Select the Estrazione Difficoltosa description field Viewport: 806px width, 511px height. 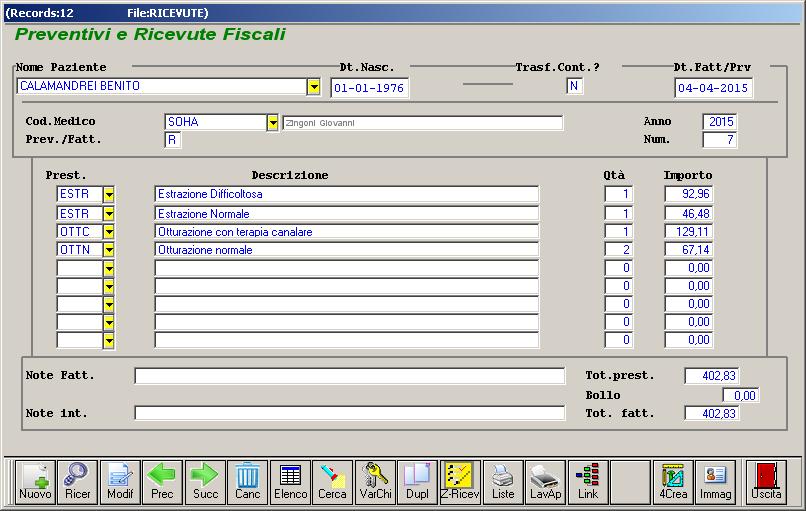[346, 194]
